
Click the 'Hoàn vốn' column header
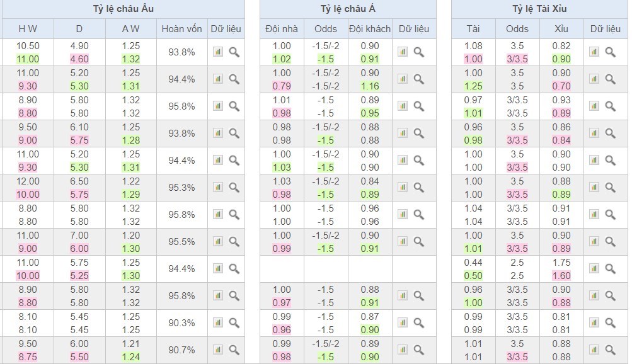click(x=181, y=29)
